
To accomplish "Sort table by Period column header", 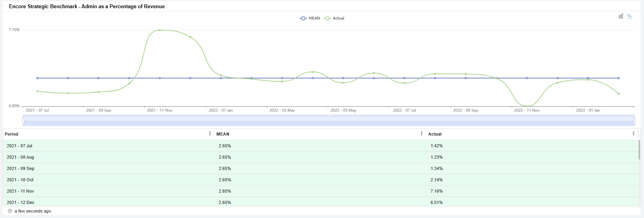I will (12, 134).
